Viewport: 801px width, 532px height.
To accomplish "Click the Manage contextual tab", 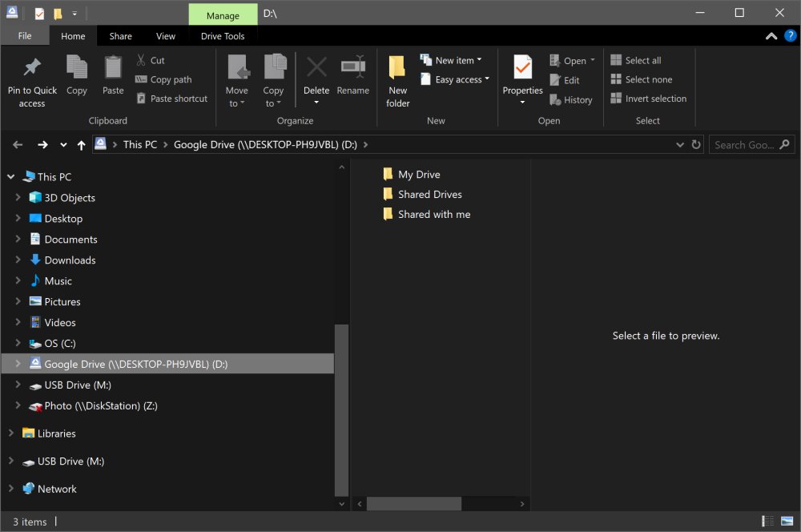I will [223, 15].
